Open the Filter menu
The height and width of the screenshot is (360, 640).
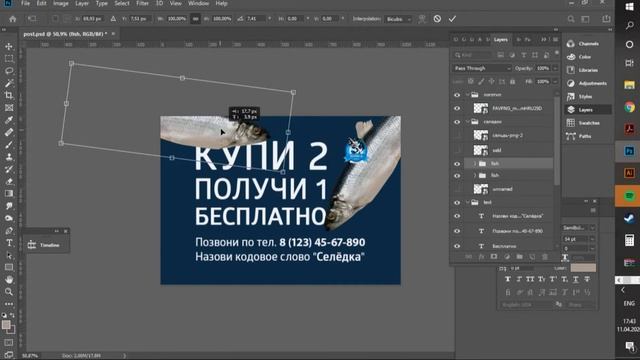(142, 3)
